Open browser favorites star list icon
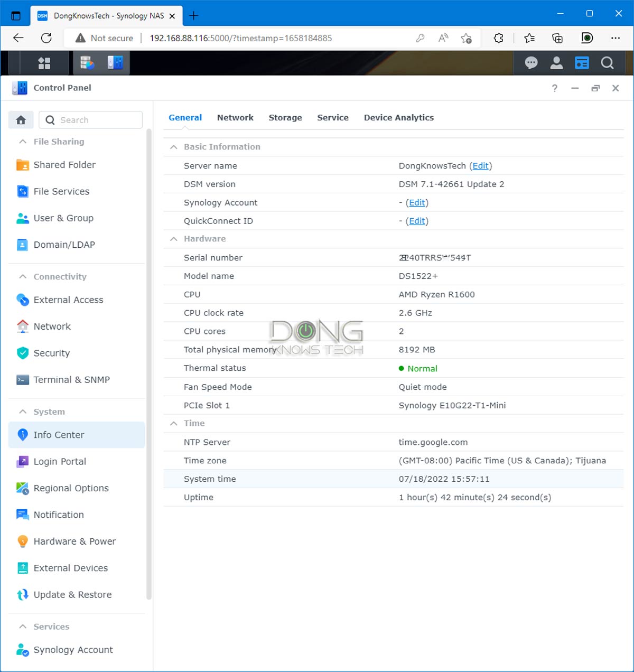The width and height of the screenshot is (634, 672). (x=529, y=38)
